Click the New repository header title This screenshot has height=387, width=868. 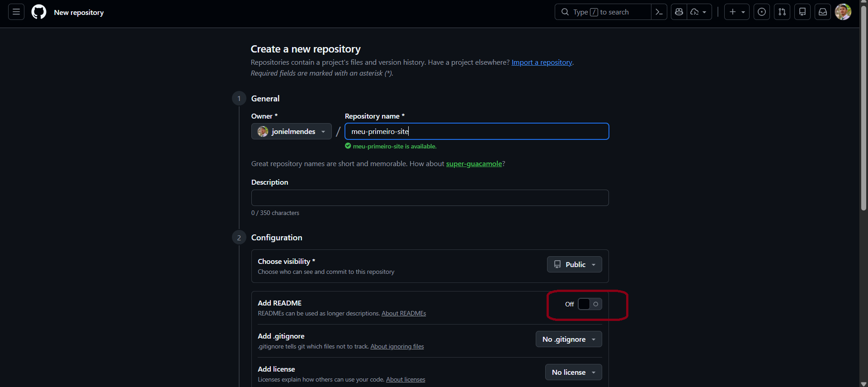click(x=79, y=12)
